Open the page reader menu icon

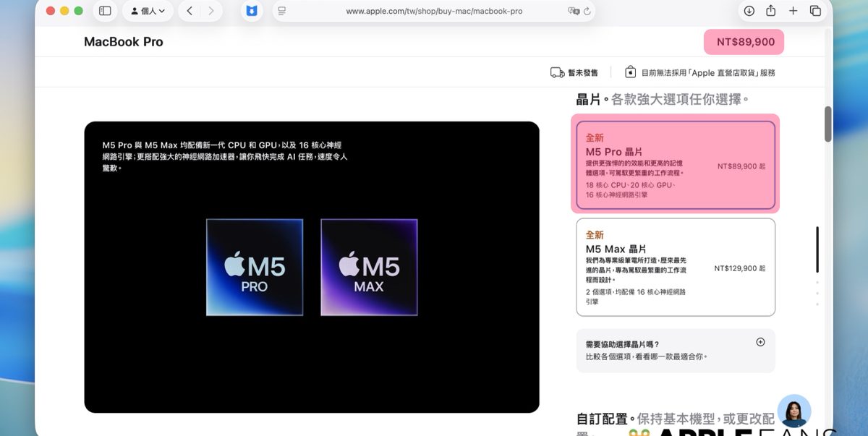282,11
